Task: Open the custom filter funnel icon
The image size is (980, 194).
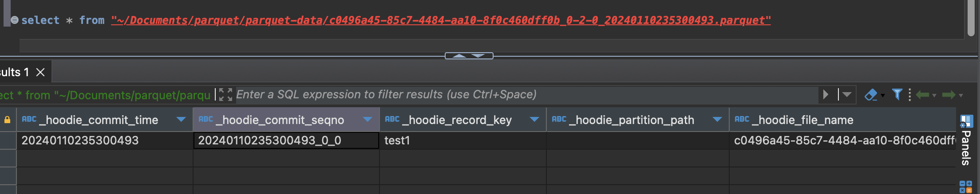Action: 897,94
